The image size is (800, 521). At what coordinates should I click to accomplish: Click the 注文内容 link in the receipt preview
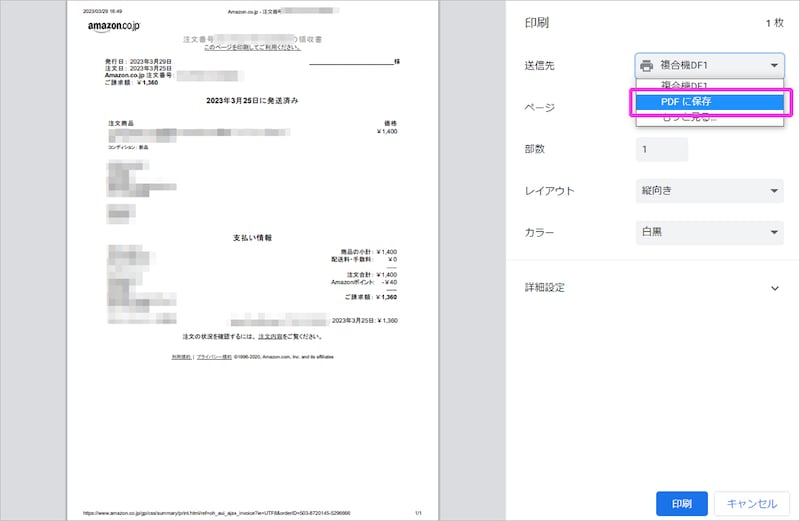tap(270, 337)
